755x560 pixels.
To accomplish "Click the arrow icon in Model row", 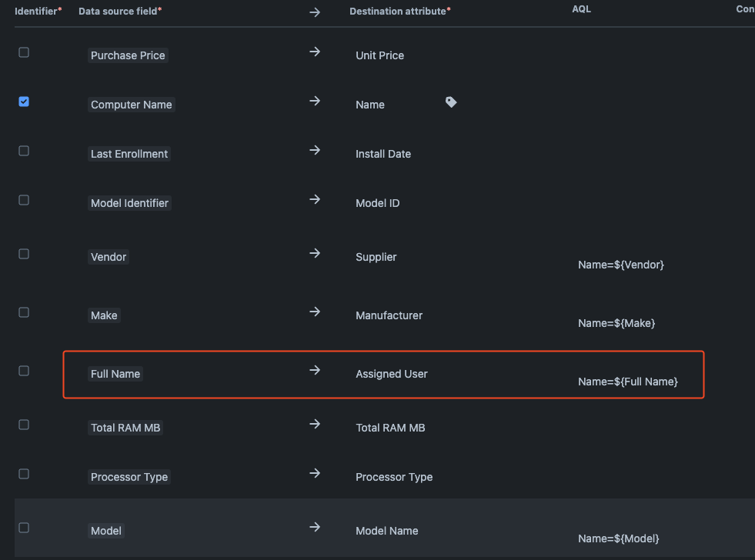I will click(x=314, y=527).
